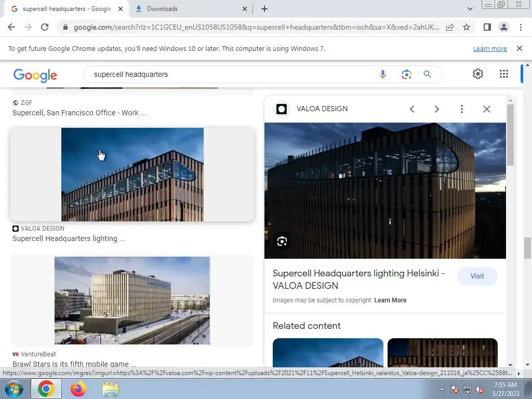Share this page from the address bar
Viewport: 532px width, 399px height.
[x=450, y=27]
